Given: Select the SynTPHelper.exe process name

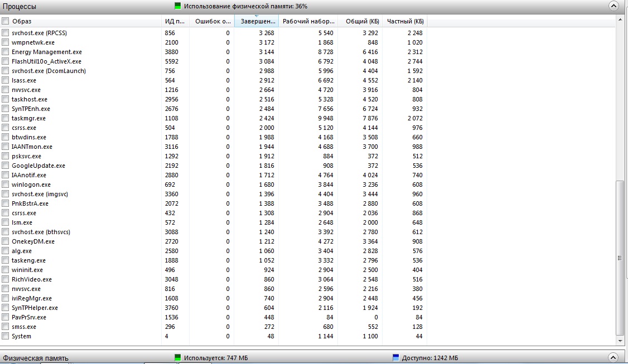Looking at the screenshot, I should click(x=35, y=308).
